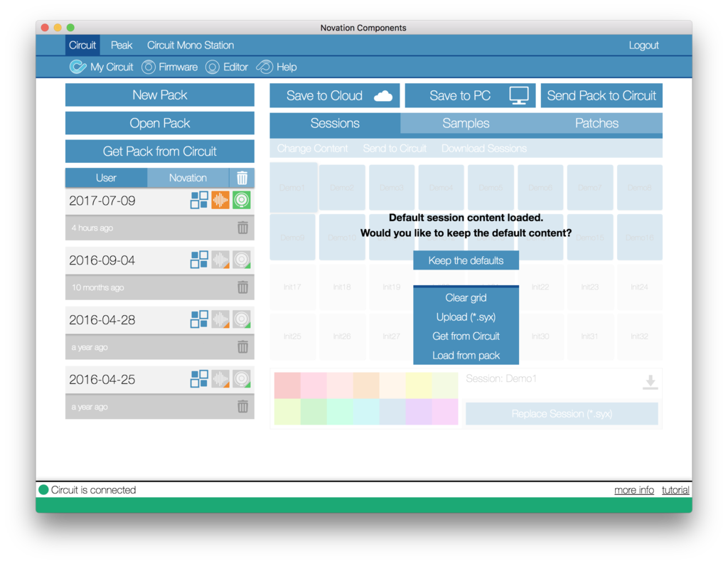The width and height of the screenshot is (728, 564).
Task: Click sessions grid icon for pack 2016-04-25
Action: coord(199,379)
